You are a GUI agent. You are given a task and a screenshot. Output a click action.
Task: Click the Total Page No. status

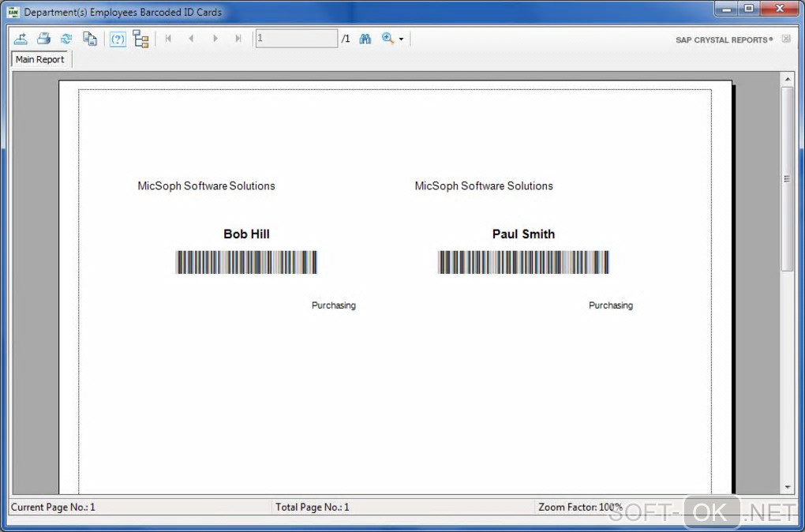(313, 508)
